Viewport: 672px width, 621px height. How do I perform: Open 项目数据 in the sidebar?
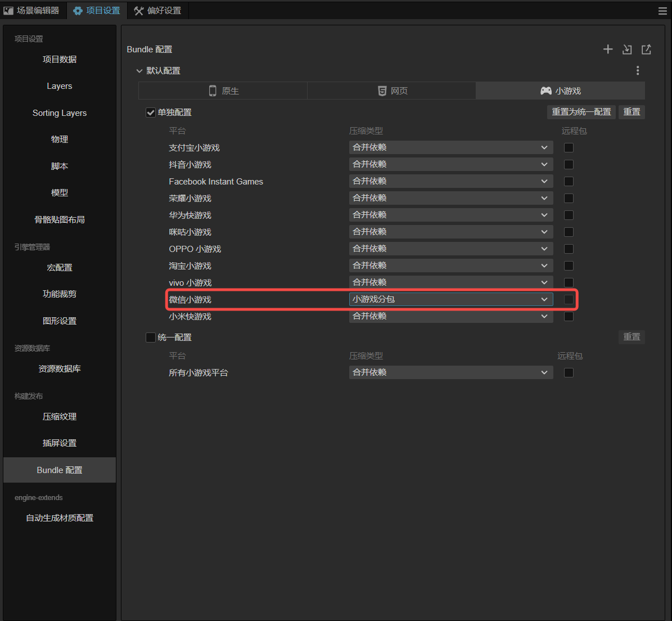(x=60, y=59)
